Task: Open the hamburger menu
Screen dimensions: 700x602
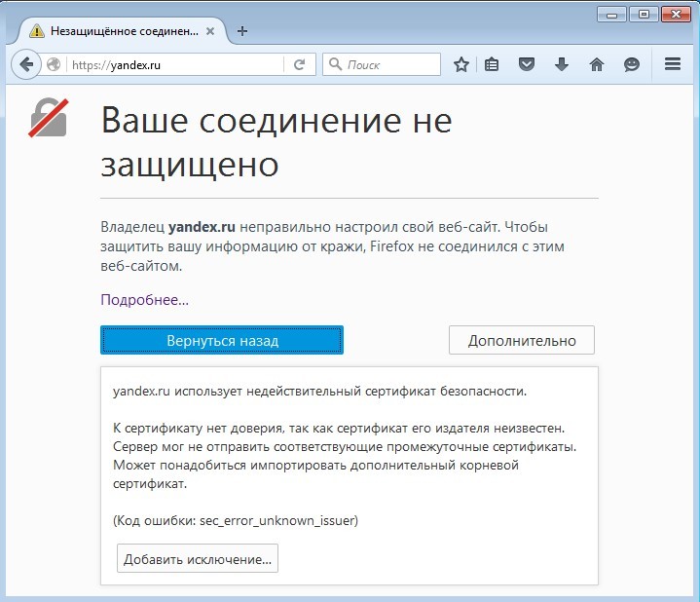Action: (x=673, y=64)
